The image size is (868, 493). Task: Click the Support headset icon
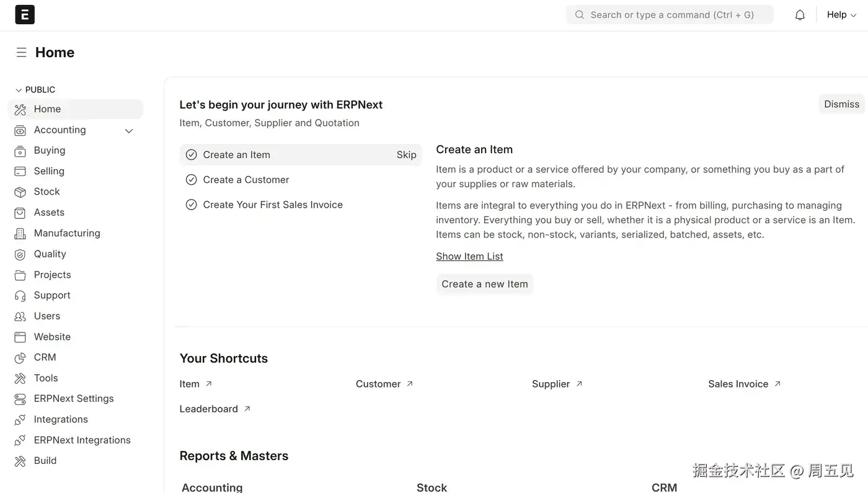20,296
